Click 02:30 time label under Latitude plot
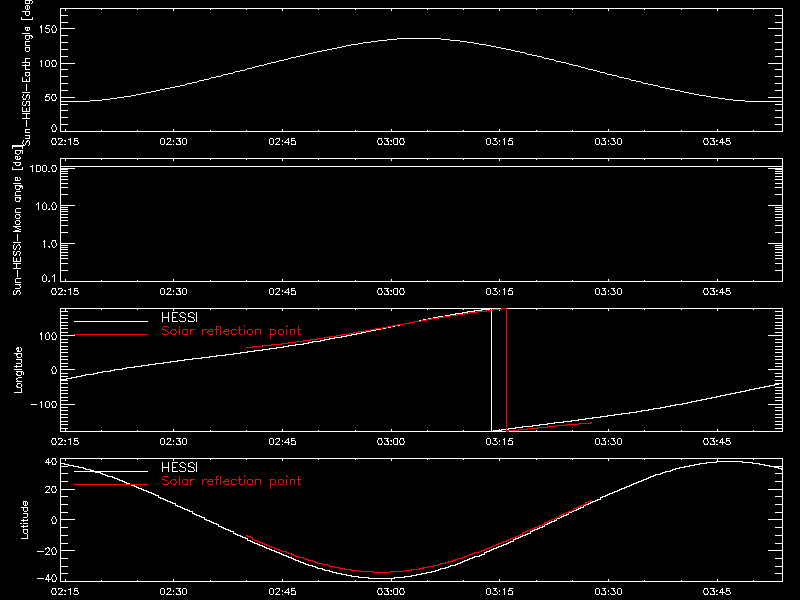The height and width of the screenshot is (600, 800). point(173,591)
